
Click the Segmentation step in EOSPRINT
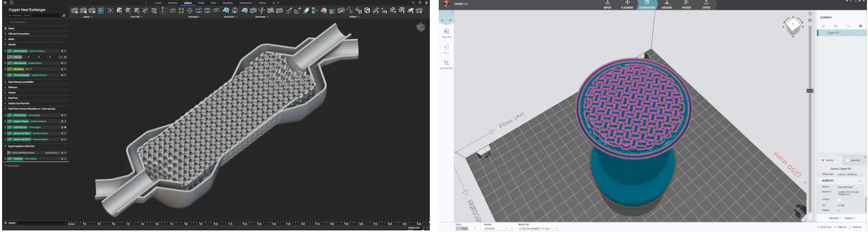coord(647,5)
